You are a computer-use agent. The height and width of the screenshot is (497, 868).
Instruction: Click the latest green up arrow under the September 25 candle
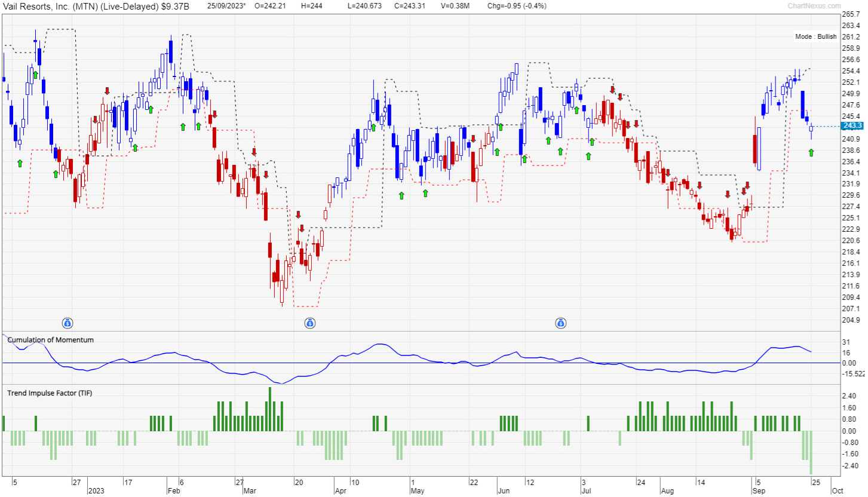click(x=811, y=153)
